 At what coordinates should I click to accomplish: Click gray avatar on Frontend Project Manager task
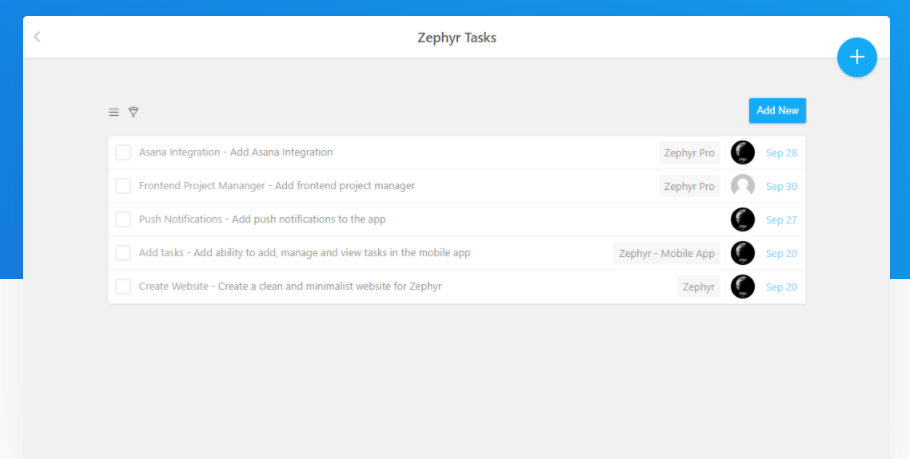click(x=742, y=186)
